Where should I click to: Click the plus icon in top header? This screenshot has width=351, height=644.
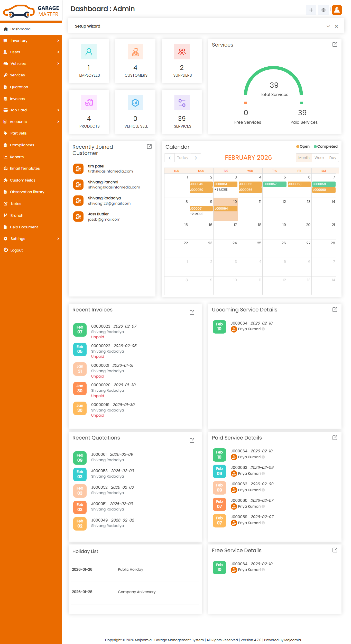coord(311,10)
